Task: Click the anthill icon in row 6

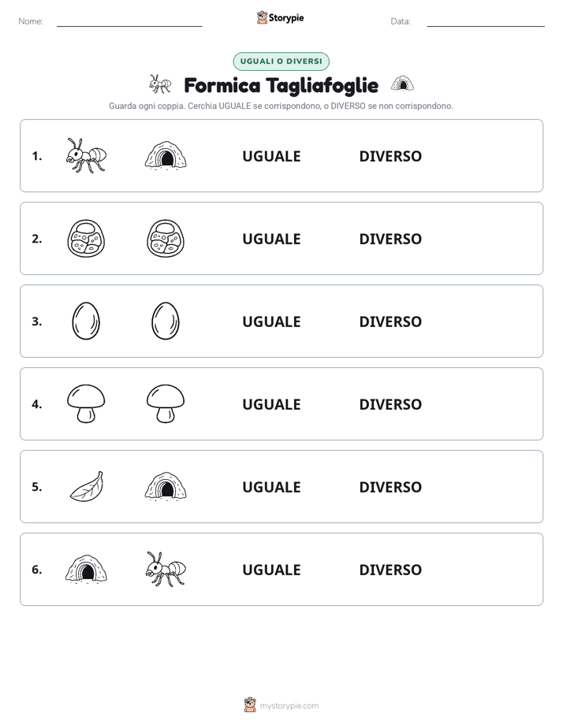Action: [86, 569]
